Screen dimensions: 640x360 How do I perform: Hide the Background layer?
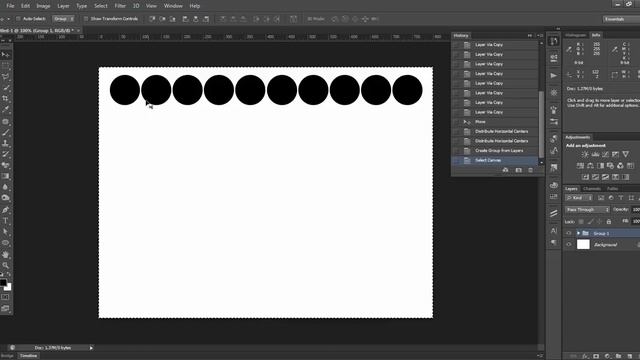point(569,245)
